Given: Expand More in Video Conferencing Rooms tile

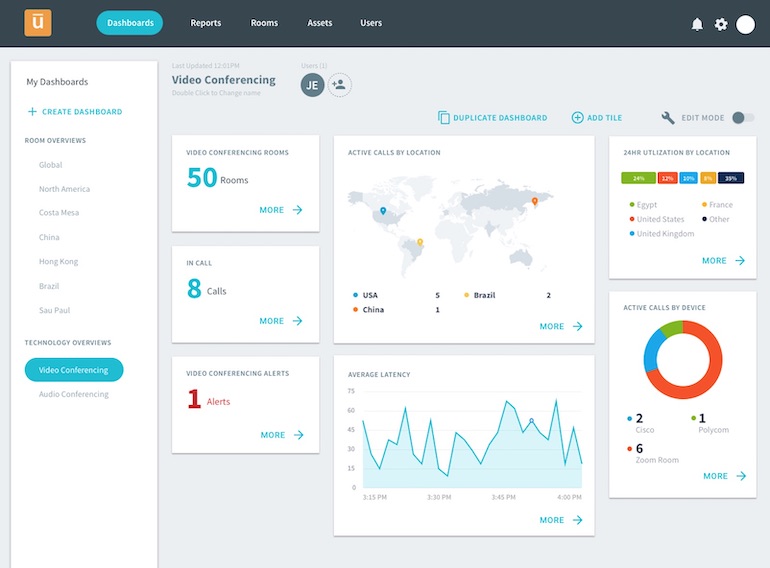Looking at the screenshot, I should (x=281, y=210).
